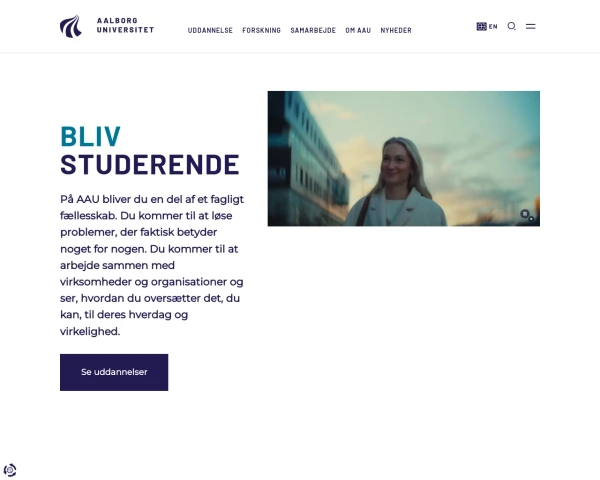Open the search magnifier icon
This screenshot has width=600, height=480.
coord(512,26)
